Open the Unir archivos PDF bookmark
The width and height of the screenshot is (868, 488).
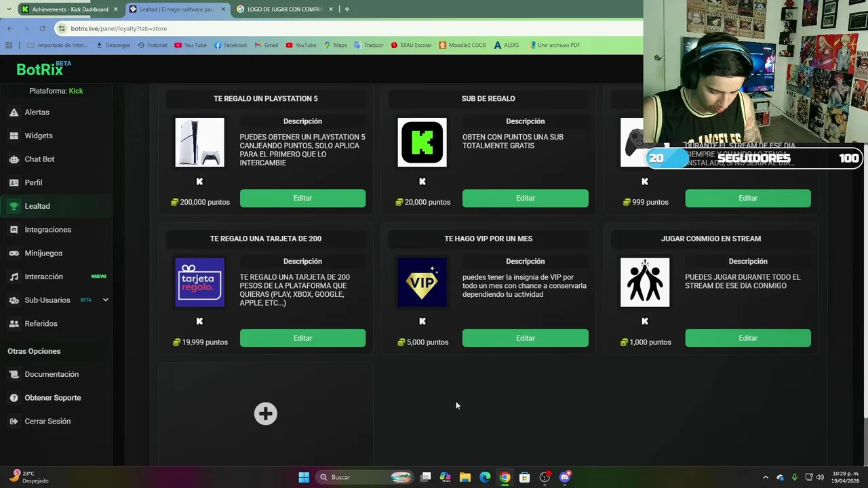[x=554, y=45]
